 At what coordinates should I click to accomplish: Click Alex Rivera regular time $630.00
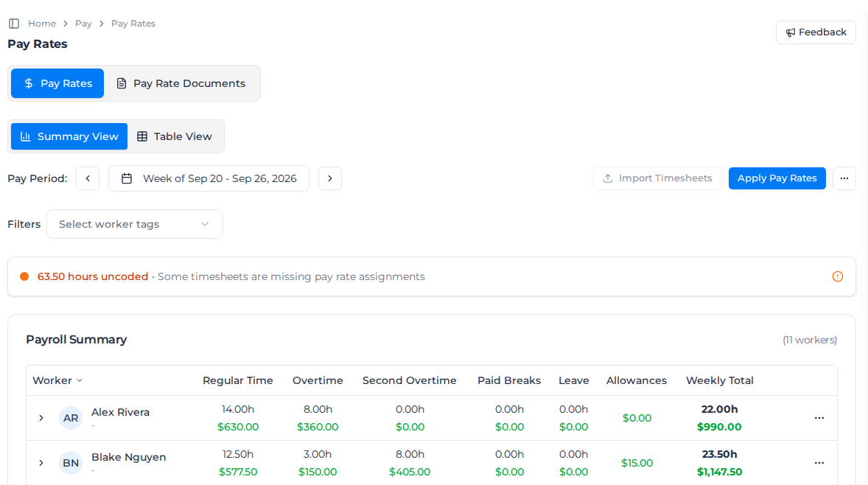tap(238, 427)
